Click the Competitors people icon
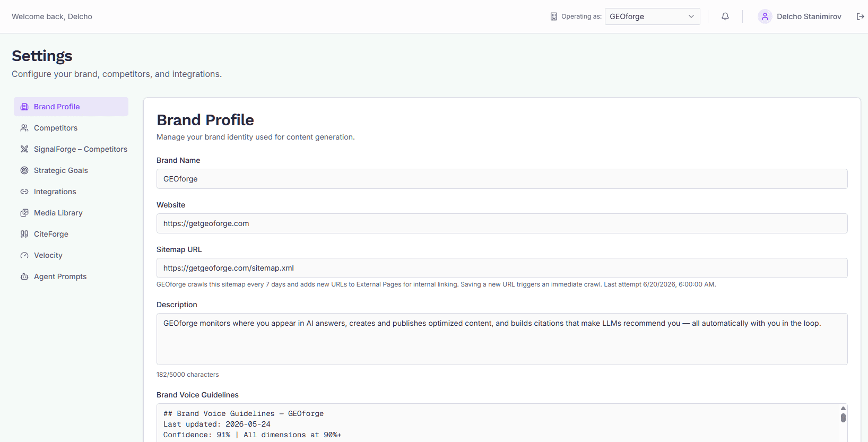Screen dimensions: 868x442 24,128
